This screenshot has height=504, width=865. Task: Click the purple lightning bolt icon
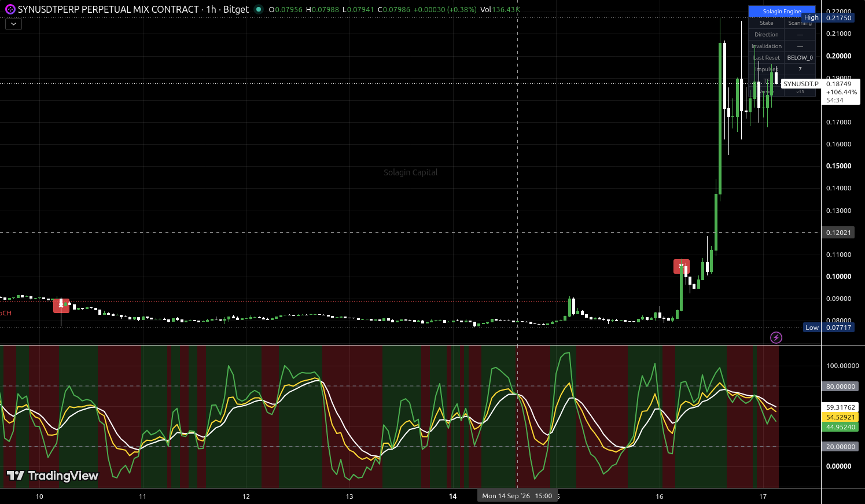(776, 337)
